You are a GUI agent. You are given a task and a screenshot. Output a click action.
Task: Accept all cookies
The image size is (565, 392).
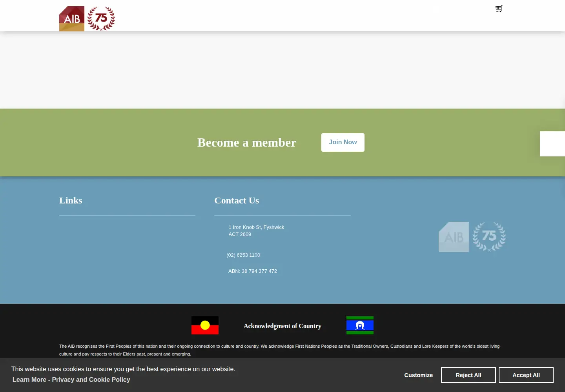[526, 375]
